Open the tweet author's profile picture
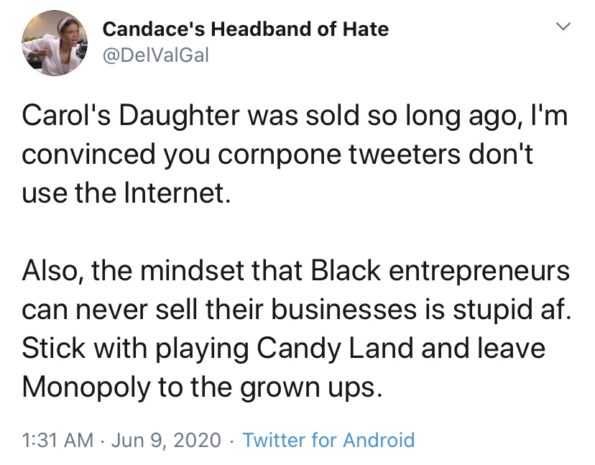This screenshot has width=595, height=465. coord(55,43)
